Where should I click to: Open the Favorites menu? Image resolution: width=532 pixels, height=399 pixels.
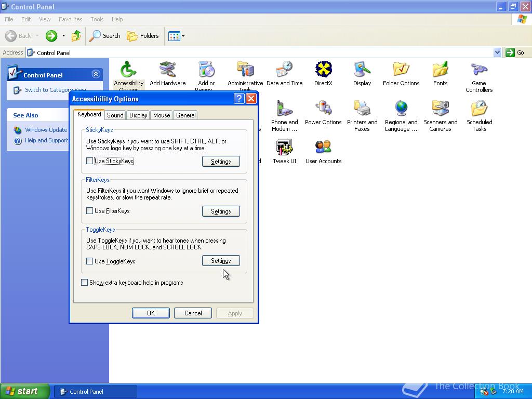(x=70, y=19)
